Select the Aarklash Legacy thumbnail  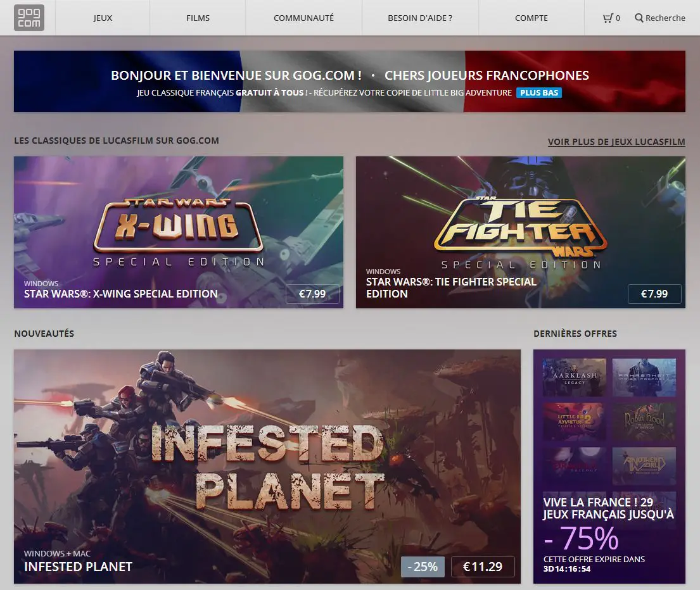click(x=574, y=377)
